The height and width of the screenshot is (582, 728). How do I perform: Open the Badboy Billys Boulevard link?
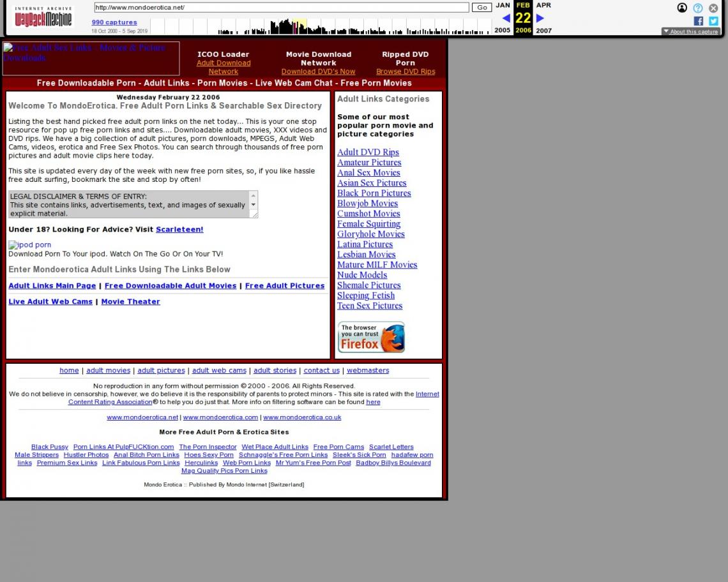tap(393, 463)
